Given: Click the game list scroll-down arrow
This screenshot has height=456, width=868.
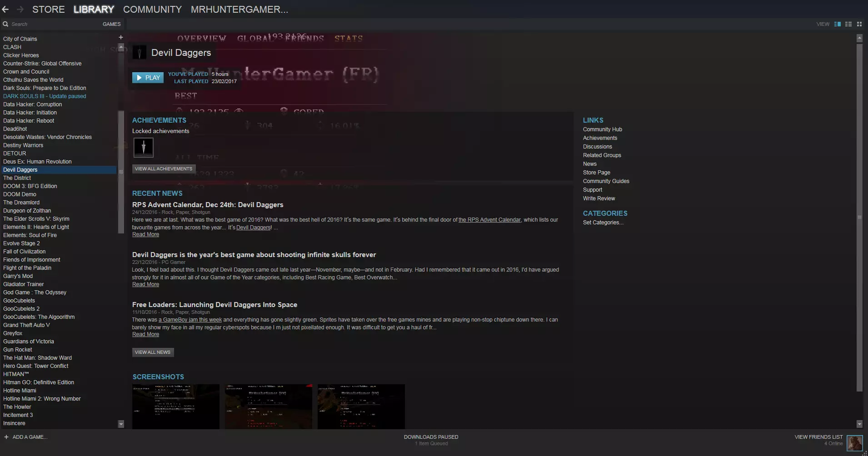Looking at the screenshot, I should click(121, 424).
